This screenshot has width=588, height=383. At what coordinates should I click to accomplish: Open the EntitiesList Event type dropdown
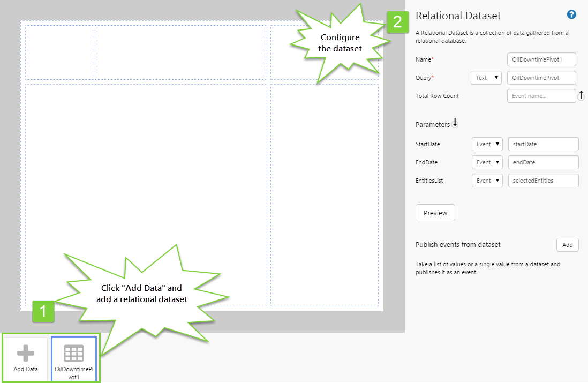[487, 181]
